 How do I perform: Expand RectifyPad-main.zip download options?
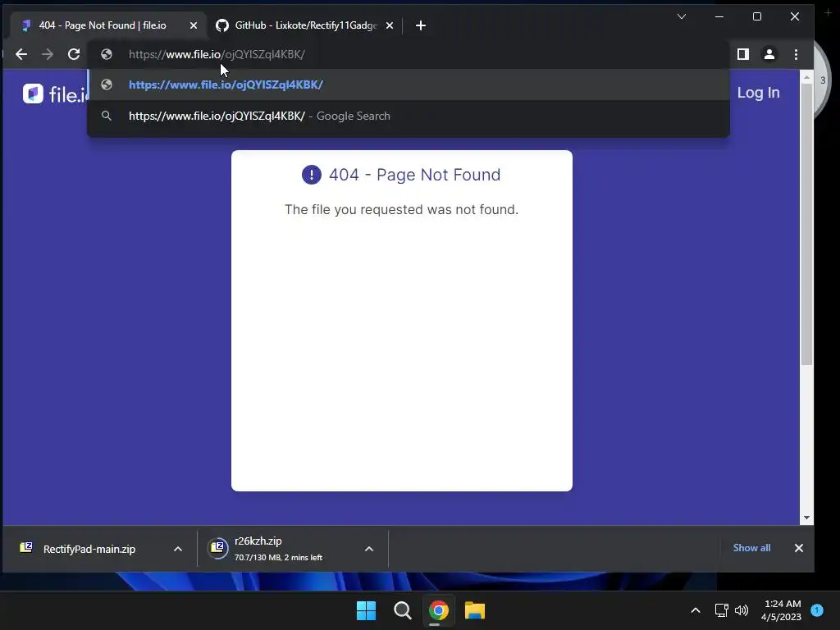click(x=178, y=549)
